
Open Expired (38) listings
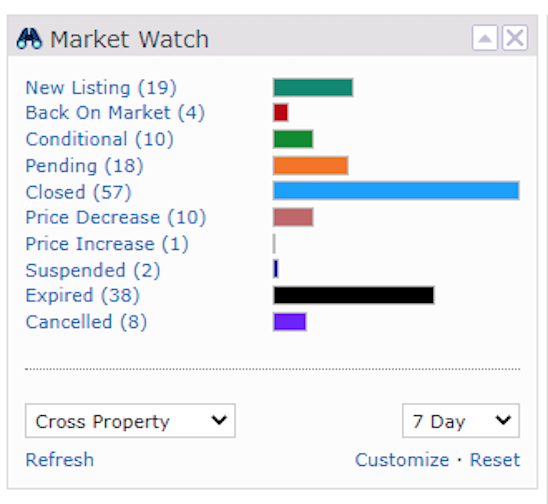pos(82,295)
